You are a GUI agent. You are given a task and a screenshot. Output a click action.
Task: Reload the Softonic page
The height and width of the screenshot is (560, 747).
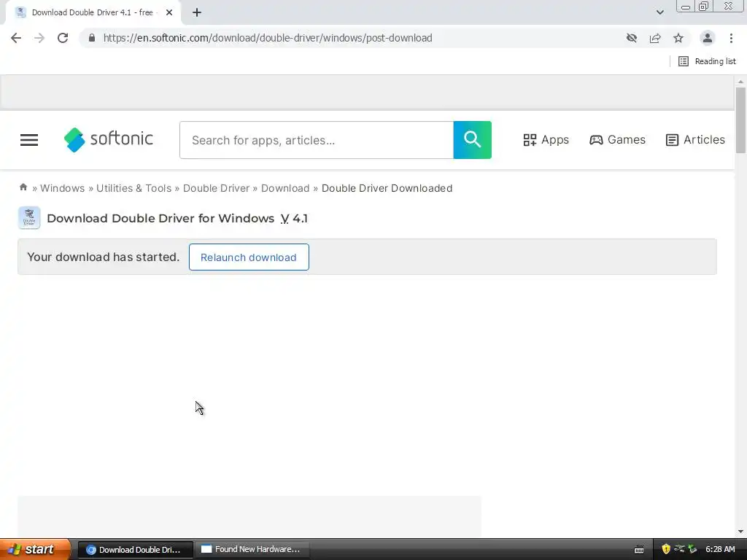[63, 38]
